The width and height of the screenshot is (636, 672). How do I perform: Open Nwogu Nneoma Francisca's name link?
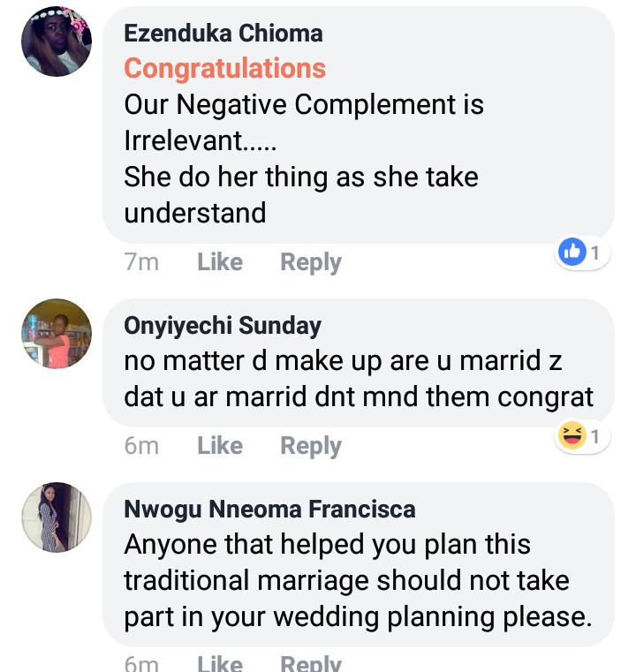269,509
